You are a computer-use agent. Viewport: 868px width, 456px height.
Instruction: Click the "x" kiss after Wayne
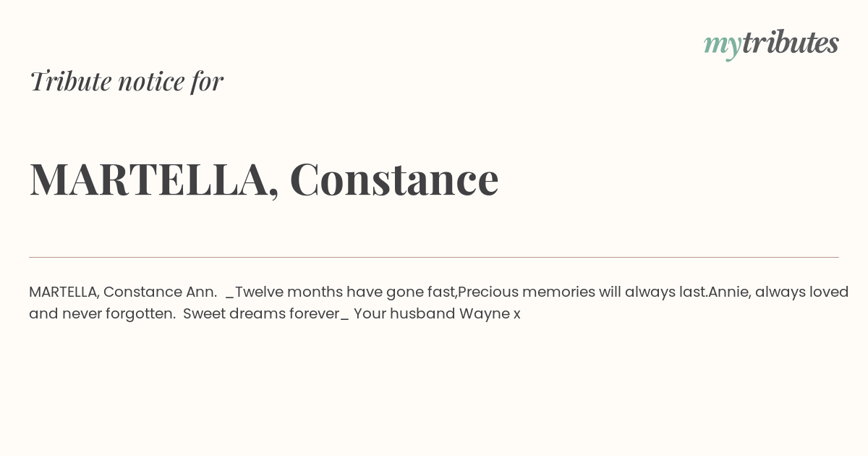(517, 315)
